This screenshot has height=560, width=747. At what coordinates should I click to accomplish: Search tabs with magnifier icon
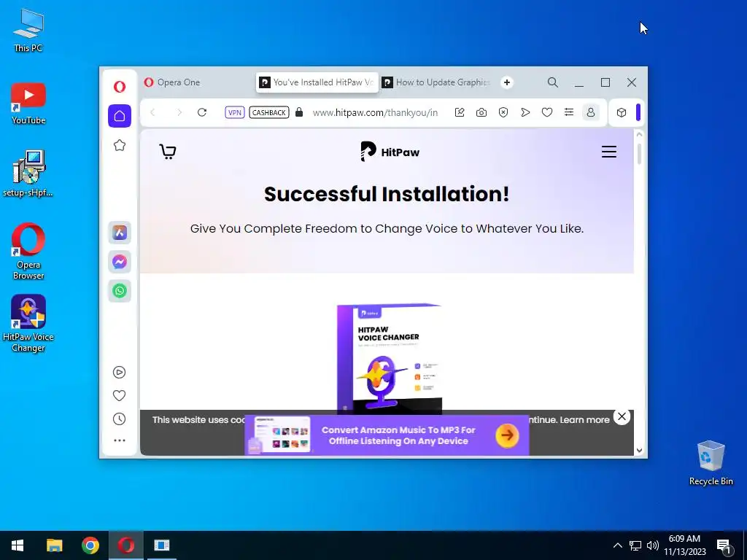click(x=553, y=82)
